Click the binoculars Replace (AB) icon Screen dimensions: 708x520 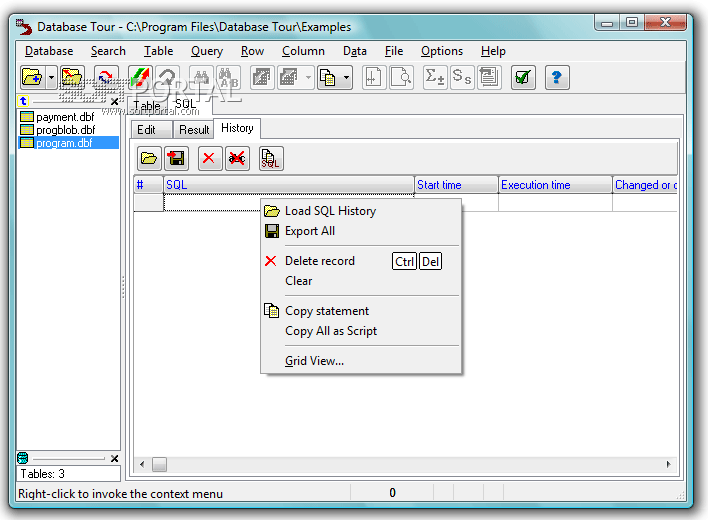click(229, 78)
